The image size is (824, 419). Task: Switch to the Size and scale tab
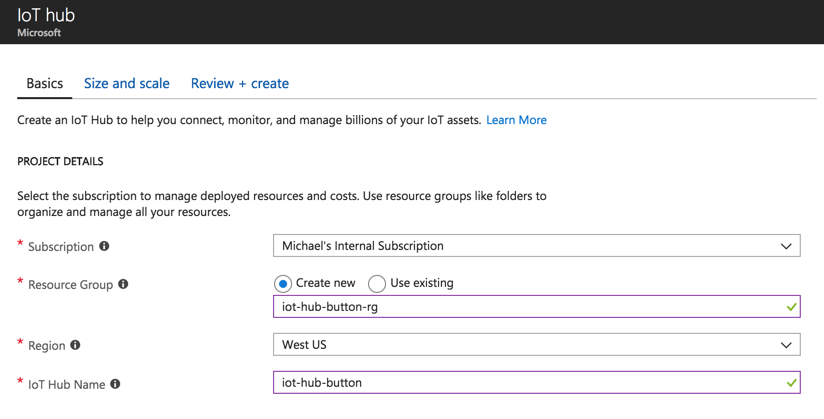click(126, 83)
